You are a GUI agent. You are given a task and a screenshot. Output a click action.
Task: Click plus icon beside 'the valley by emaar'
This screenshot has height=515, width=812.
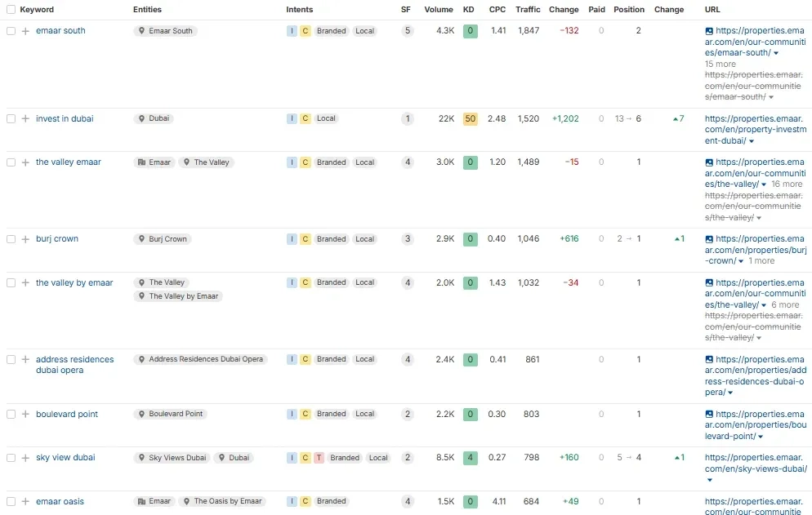25,282
